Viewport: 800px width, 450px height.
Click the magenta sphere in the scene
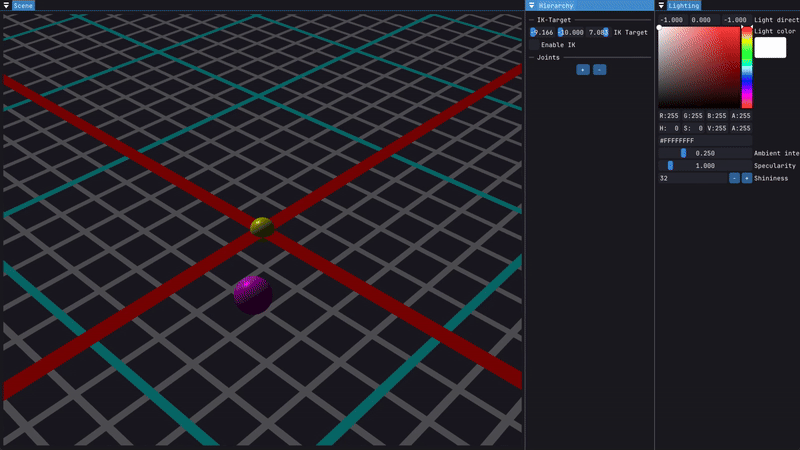[253, 295]
